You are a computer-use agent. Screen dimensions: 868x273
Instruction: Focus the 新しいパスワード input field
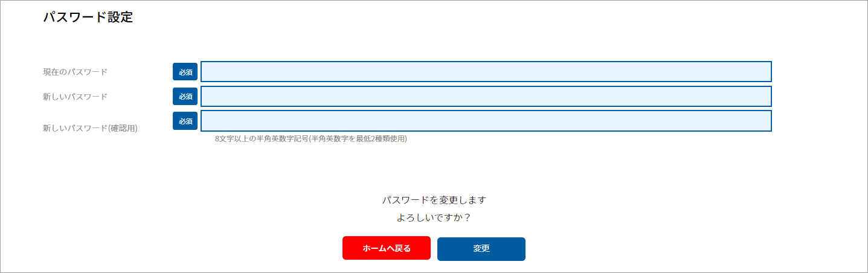486,96
